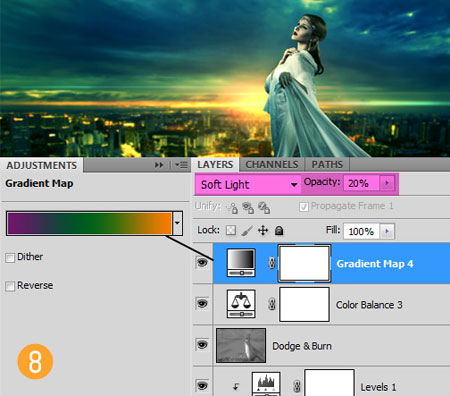Enable the Dither checkbox
The image size is (450, 396).
coord(10,257)
